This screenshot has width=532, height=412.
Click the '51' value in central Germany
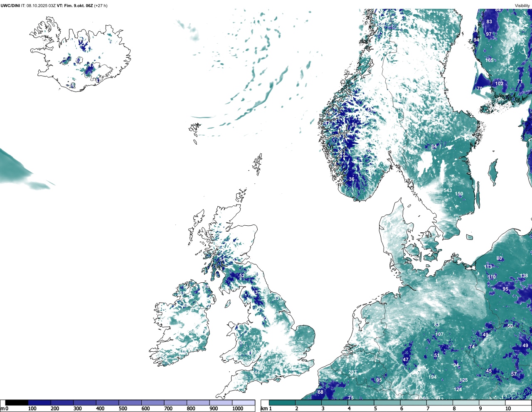(436, 355)
